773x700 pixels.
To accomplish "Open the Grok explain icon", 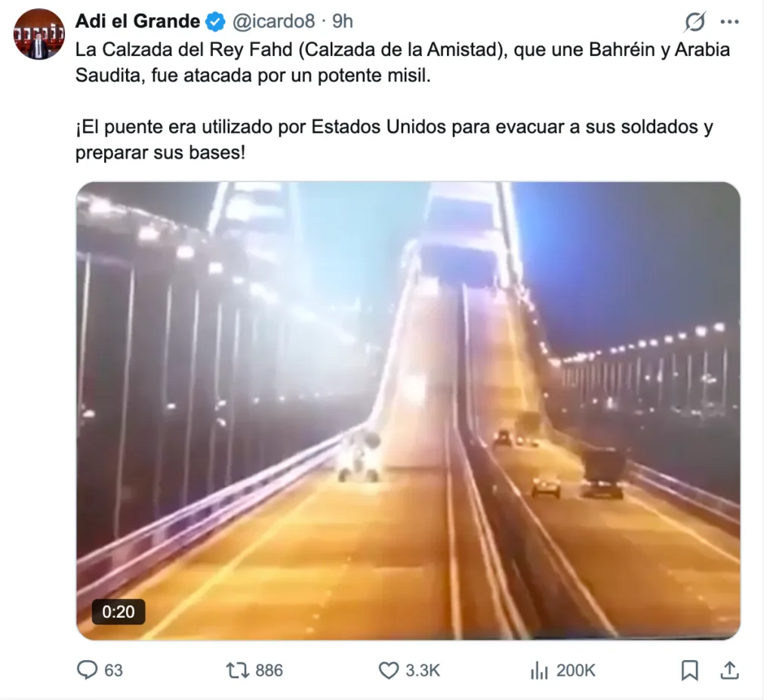I will (695, 22).
